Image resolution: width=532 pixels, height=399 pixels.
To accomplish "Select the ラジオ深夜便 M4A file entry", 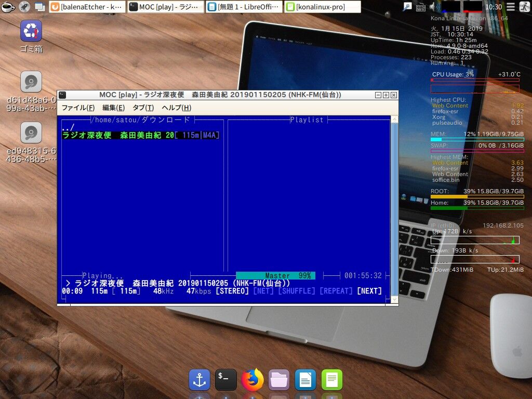I will click(141, 135).
